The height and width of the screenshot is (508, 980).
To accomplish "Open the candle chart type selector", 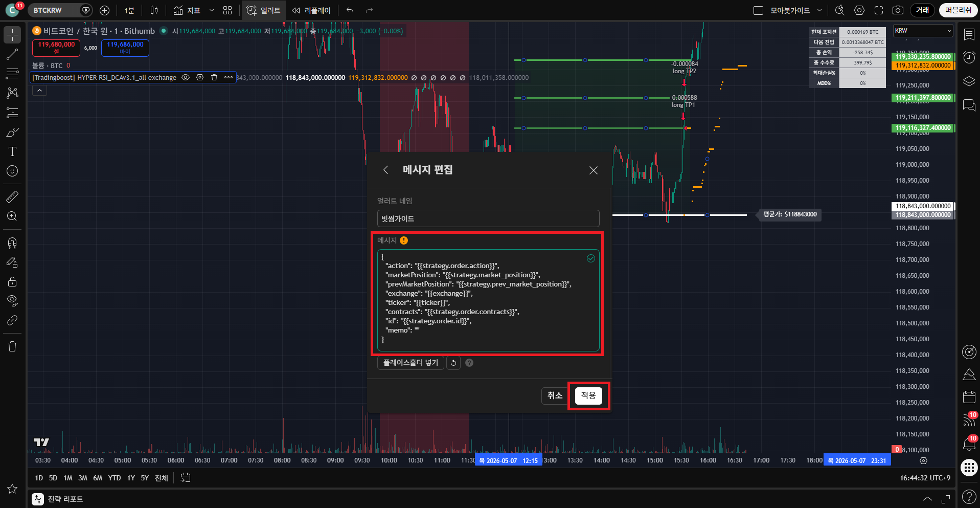I will (154, 10).
